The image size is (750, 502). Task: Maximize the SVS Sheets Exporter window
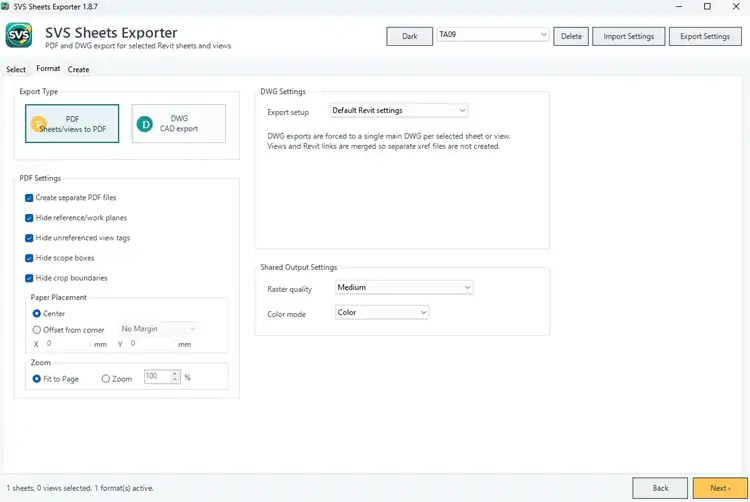coord(707,6)
